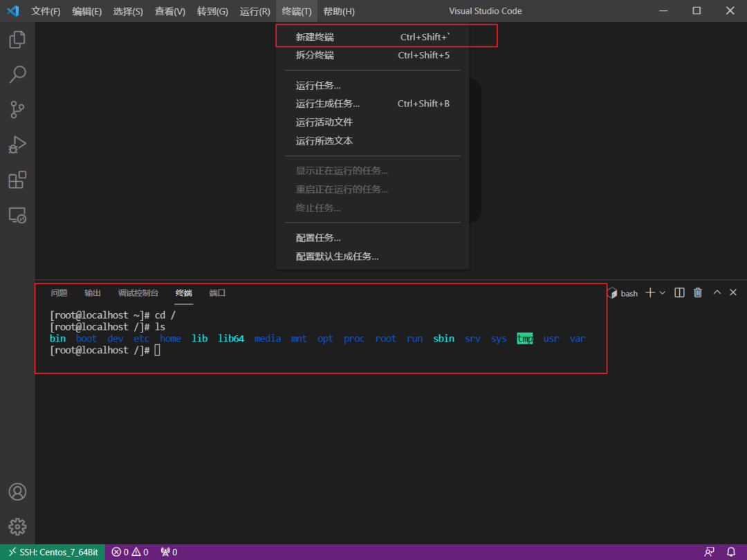This screenshot has width=747, height=560.
Task: Click the terminal cursor at the prompt
Action: 157,350
